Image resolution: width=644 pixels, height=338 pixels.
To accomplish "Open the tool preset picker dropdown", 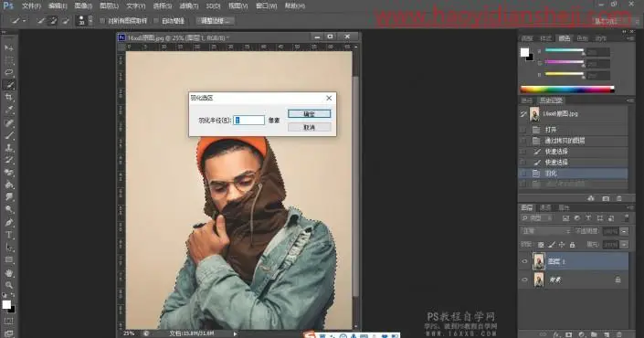I will click(24, 20).
